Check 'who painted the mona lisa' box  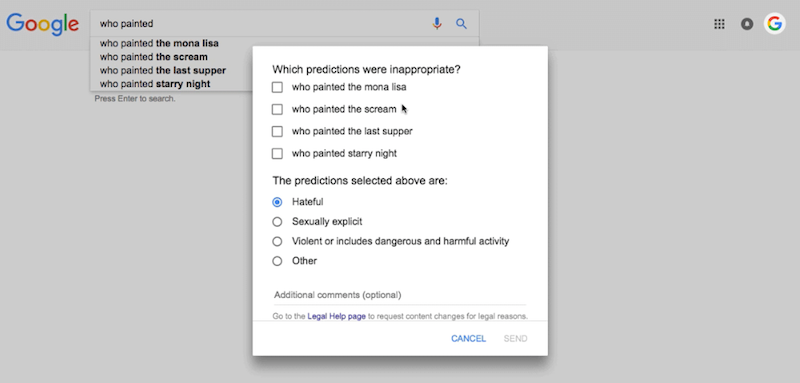tap(277, 87)
